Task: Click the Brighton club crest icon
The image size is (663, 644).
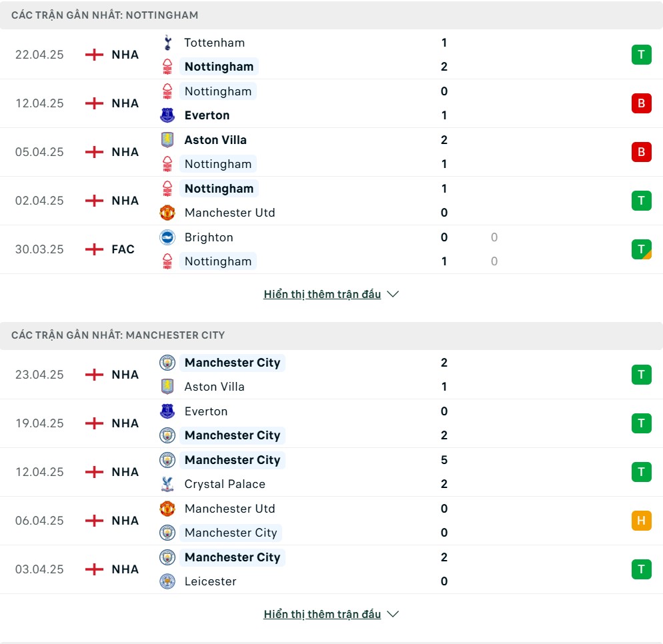Action: tap(167, 237)
